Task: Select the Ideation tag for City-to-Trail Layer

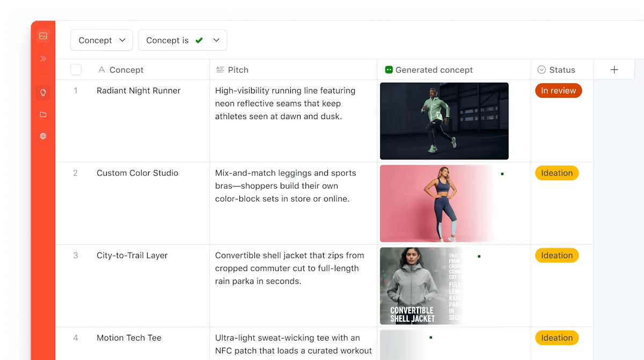Action: 557,255
